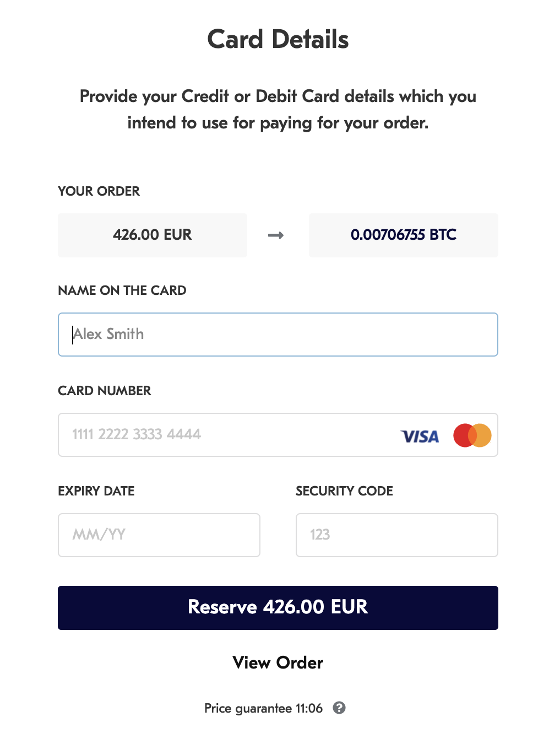
Task: Select the Security Code input box
Action: pyautogui.click(x=397, y=535)
